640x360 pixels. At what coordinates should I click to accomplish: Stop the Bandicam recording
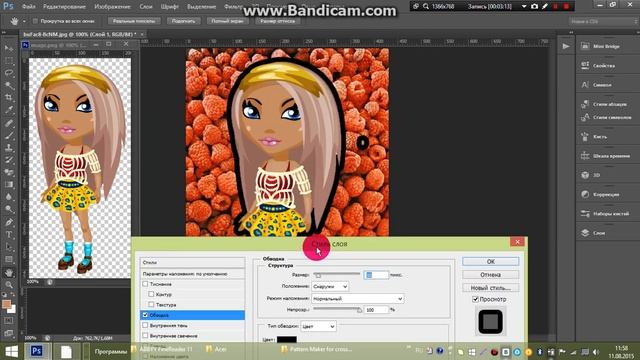[566, 6]
